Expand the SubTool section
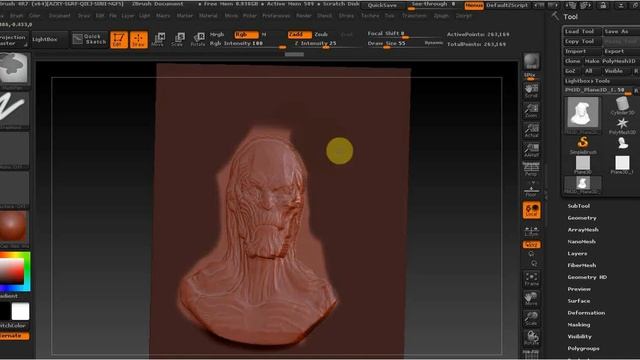640x360 pixels. point(578,206)
